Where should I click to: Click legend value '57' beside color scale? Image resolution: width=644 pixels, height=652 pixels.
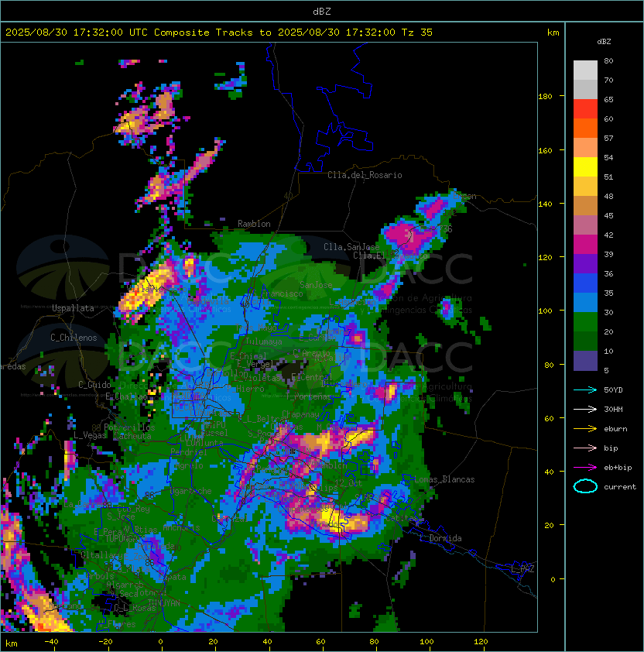pos(608,138)
